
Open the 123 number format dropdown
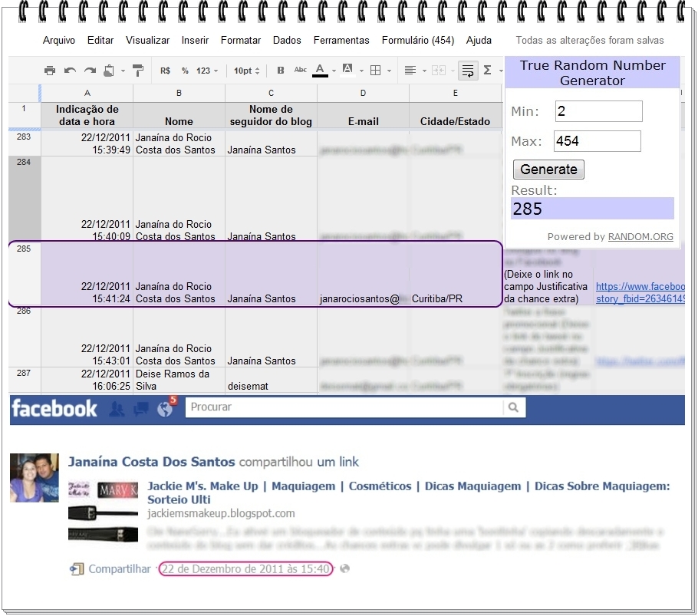coord(207,71)
